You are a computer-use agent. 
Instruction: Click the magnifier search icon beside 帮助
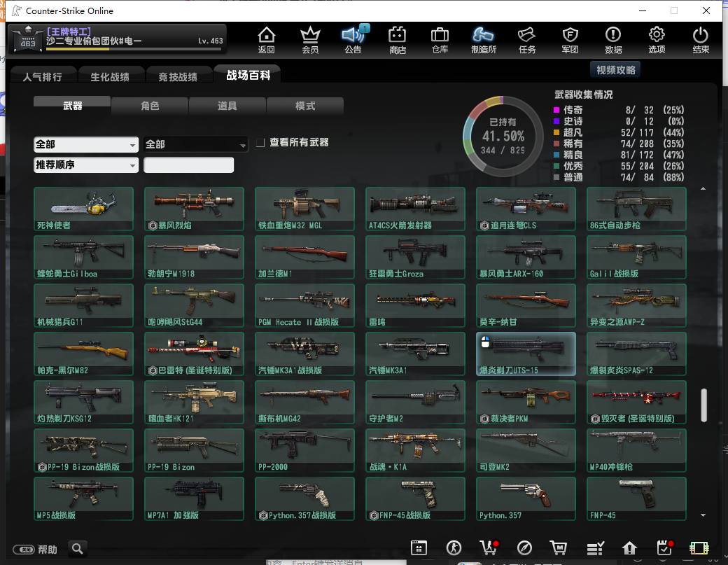[x=78, y=549]
